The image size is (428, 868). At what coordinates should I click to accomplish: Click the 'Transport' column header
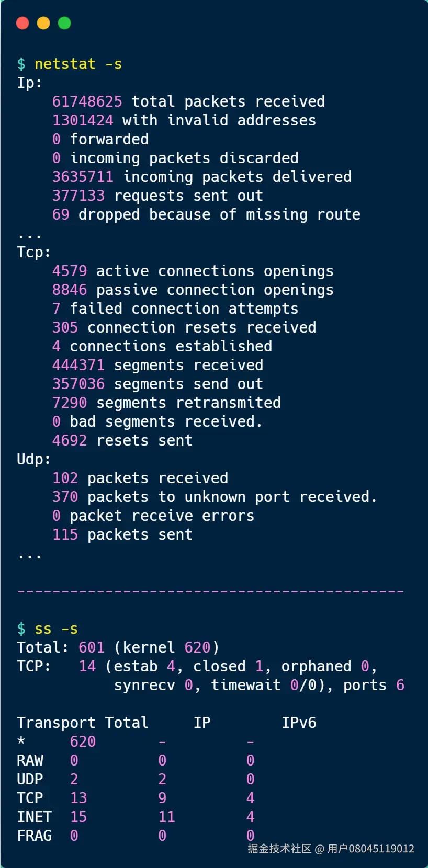coord(56,723)
